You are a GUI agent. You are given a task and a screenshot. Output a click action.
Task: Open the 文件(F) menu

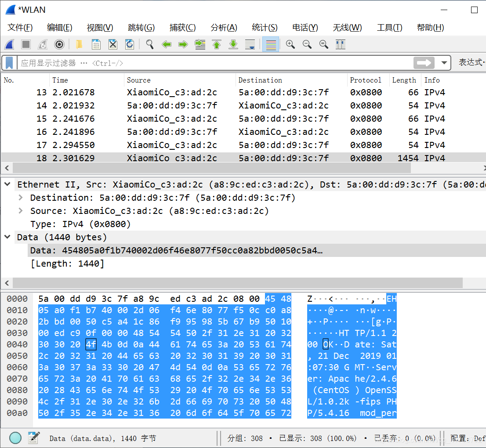coord(20,28)
